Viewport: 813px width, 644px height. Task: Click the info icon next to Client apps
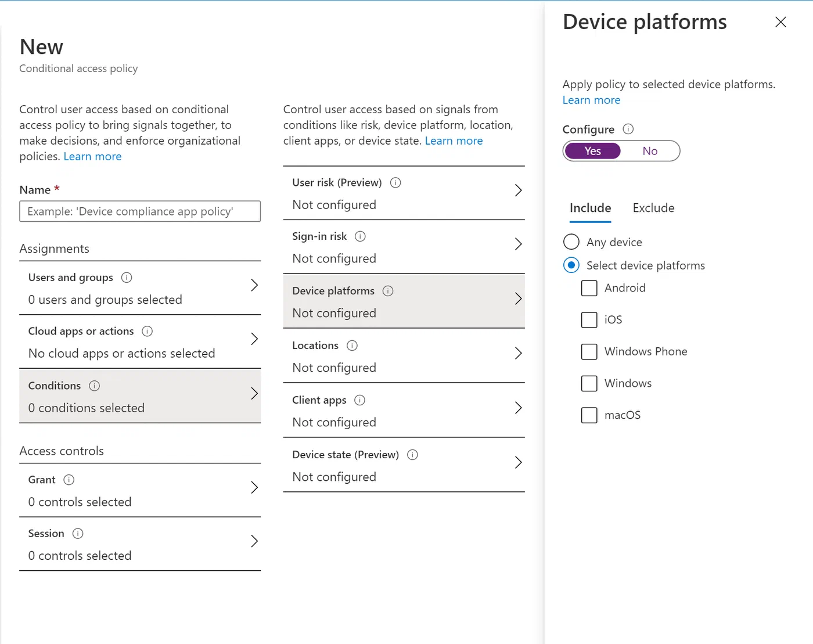click(360, 400)
